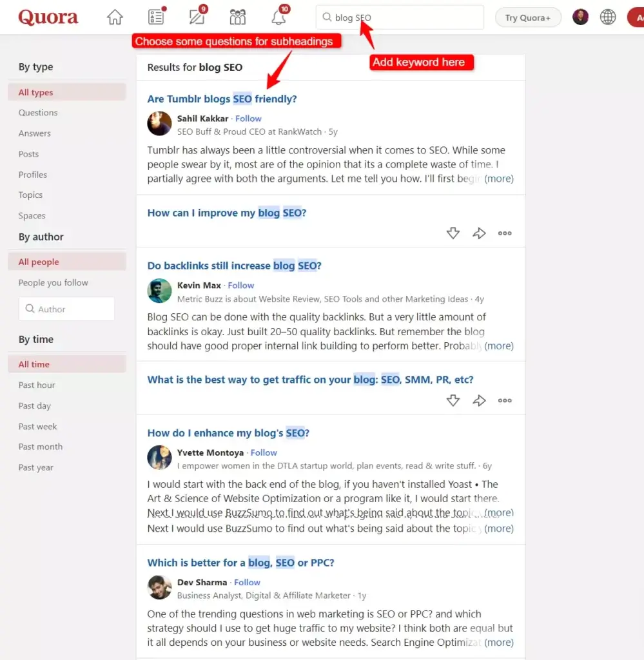Screen dimensions: 644x660
Task: Open 'How can I improve my blog SEO?' question
Action: [227, 213]
